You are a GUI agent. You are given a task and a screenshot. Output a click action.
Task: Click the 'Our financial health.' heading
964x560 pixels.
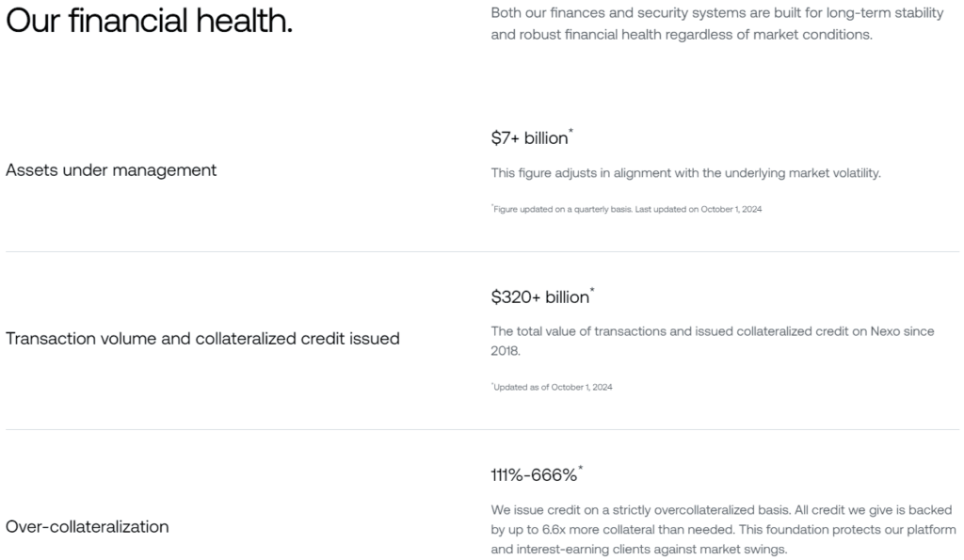tap(150, 21)
